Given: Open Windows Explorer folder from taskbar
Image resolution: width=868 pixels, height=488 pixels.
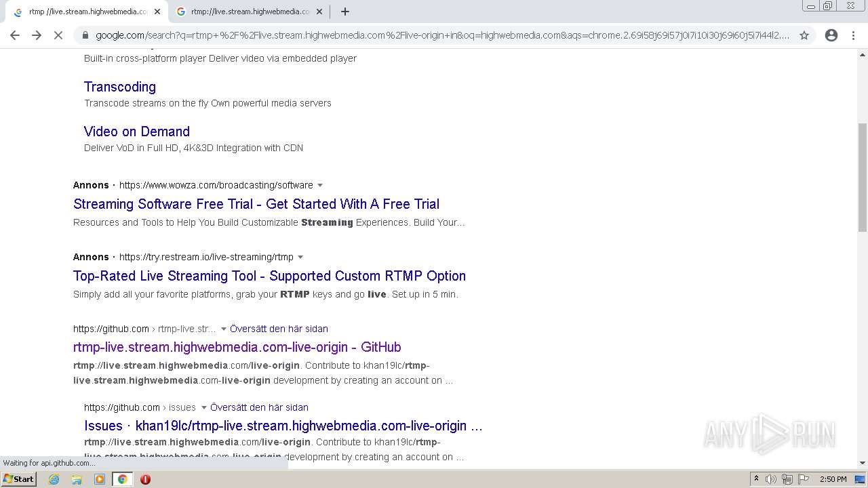Looking at the screenshot, I should (x=77, y=479).
